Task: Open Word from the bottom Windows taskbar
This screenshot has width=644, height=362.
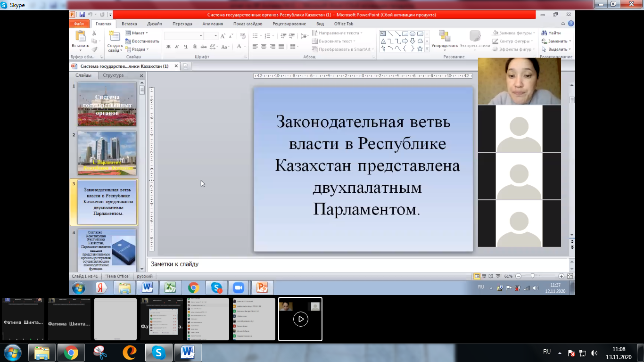Action: 188,352
